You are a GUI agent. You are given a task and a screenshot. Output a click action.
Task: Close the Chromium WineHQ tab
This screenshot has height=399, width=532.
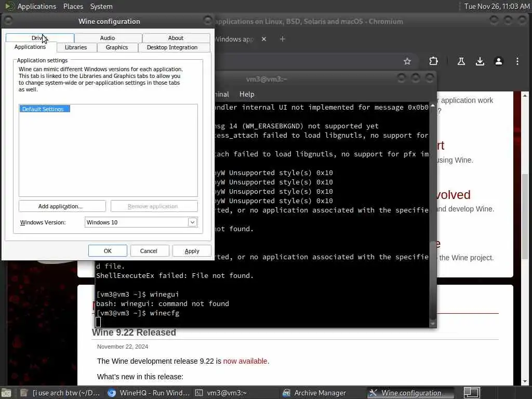coord(264,39)
